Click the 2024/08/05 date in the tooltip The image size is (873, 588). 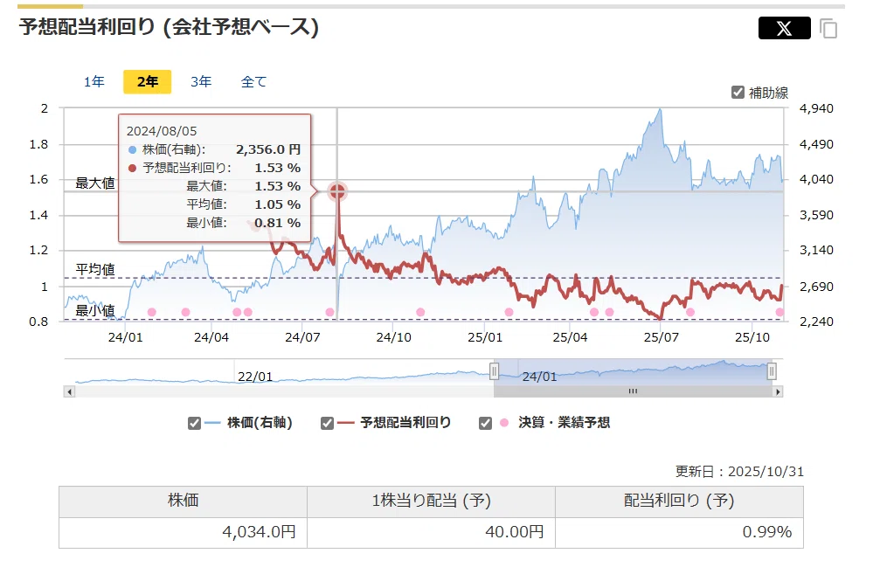[x=162, y=131]
